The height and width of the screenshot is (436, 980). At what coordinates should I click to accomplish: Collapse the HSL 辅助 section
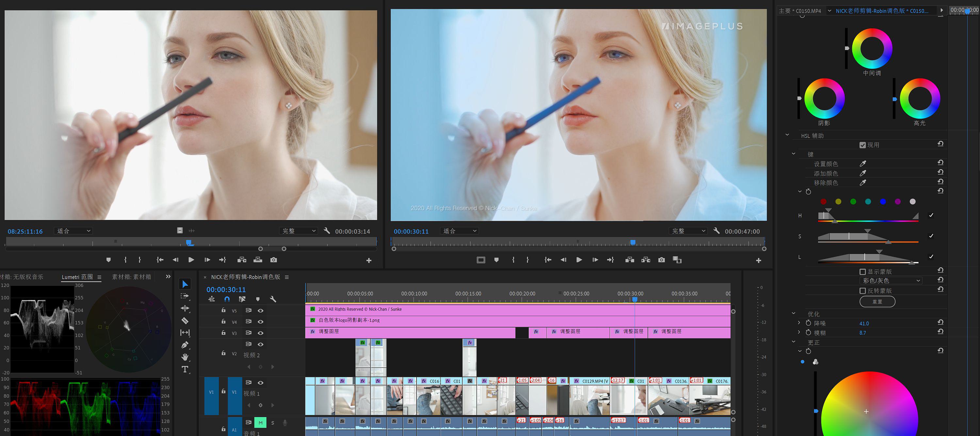[x=788, y=135]
